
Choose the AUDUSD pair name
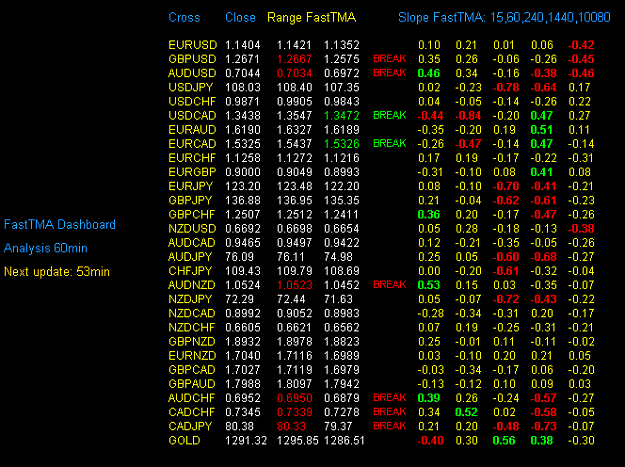192,73
